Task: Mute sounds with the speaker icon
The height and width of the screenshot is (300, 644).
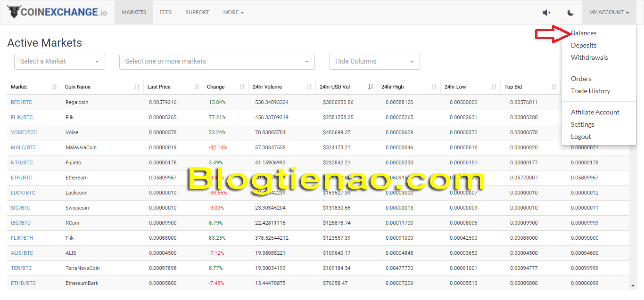Action: 546,13
